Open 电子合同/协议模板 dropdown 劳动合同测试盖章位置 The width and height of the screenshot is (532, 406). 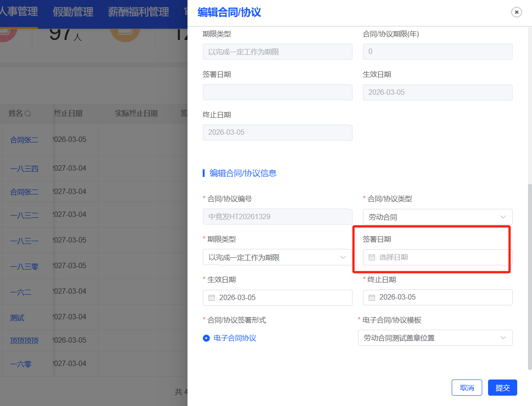pos(435,338)
